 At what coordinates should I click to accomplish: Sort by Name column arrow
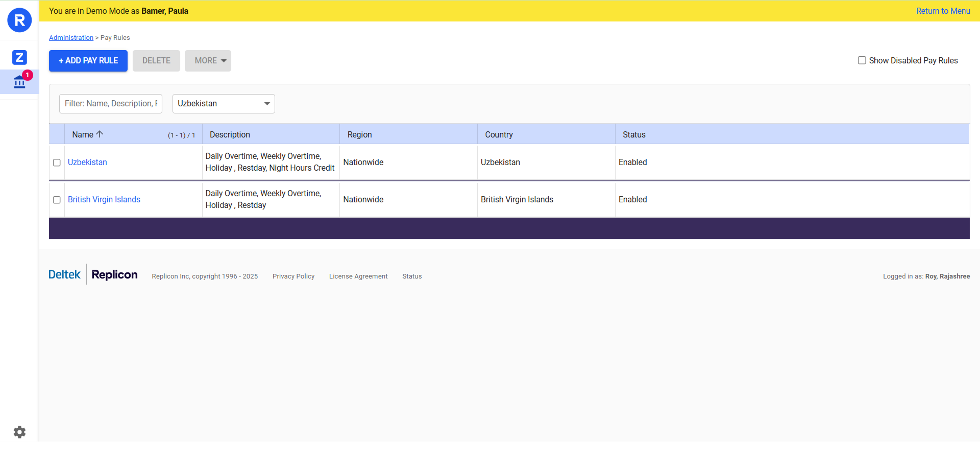[x=100, y=134]
